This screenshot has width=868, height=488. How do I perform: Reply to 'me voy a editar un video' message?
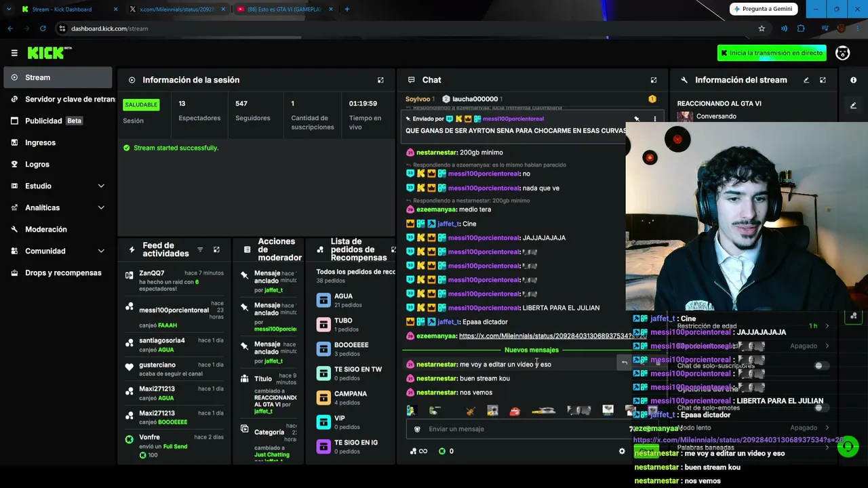(625, 363)
